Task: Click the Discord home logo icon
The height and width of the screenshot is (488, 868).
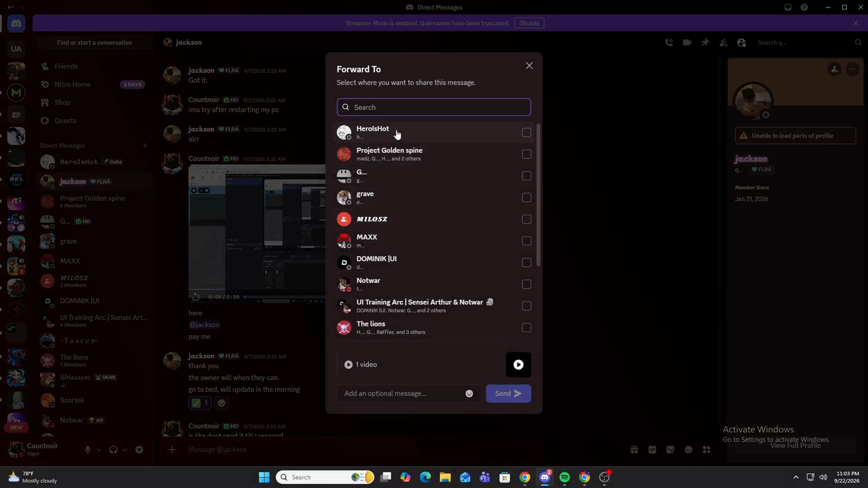Action: click(x=16, y=24)
